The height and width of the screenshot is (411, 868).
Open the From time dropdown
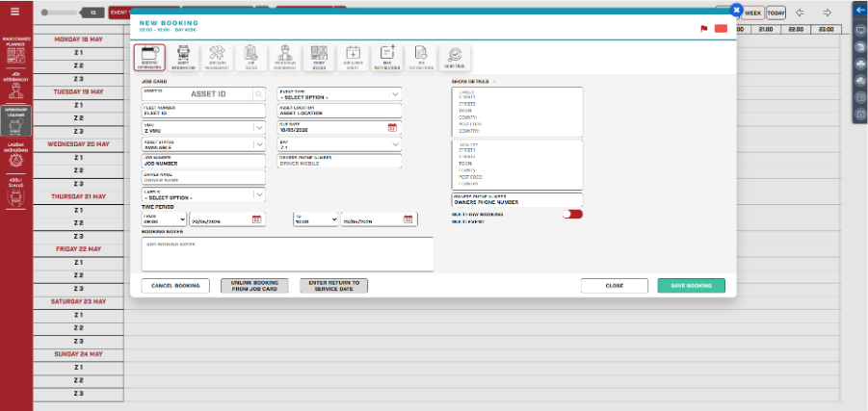165,219
